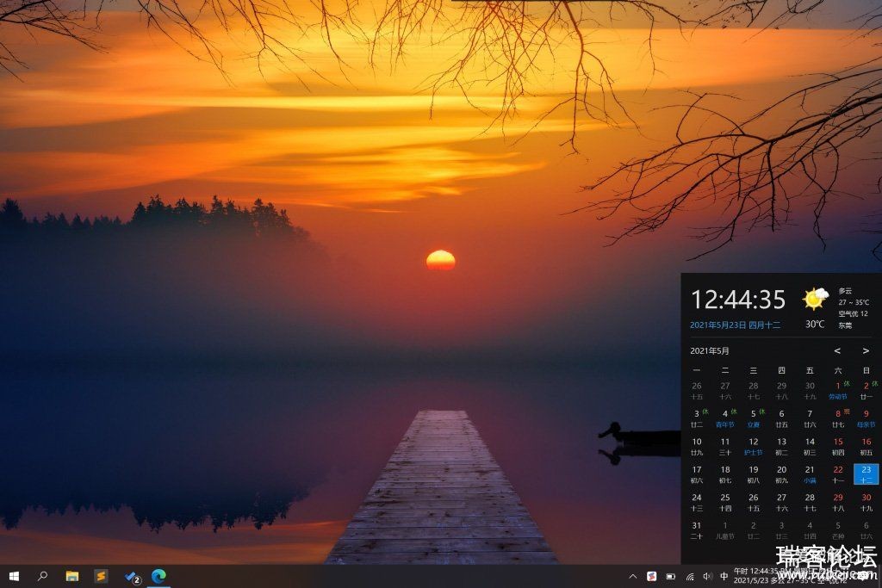Select June 1 labeled 儿童节
This screenshot has height=588, width=882.
coord(725,530)
